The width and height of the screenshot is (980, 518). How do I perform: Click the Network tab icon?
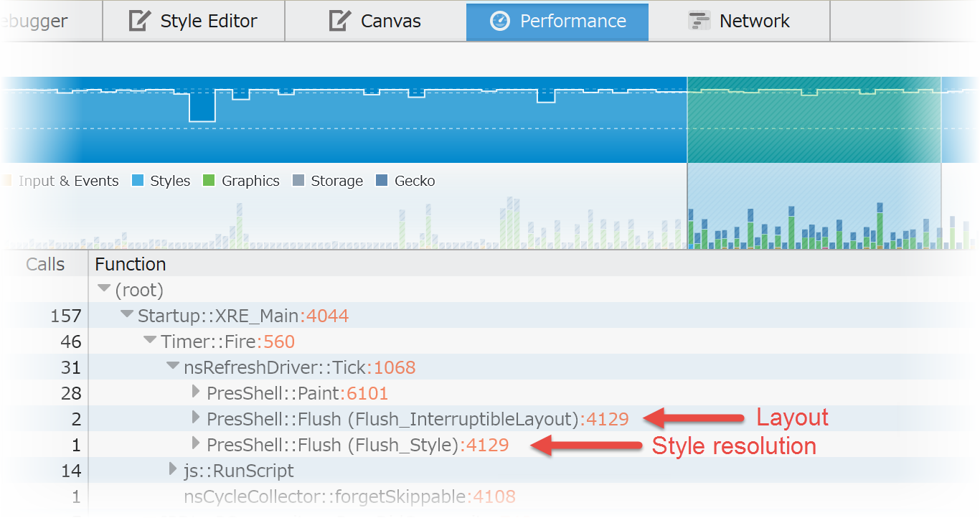(699, 21)
